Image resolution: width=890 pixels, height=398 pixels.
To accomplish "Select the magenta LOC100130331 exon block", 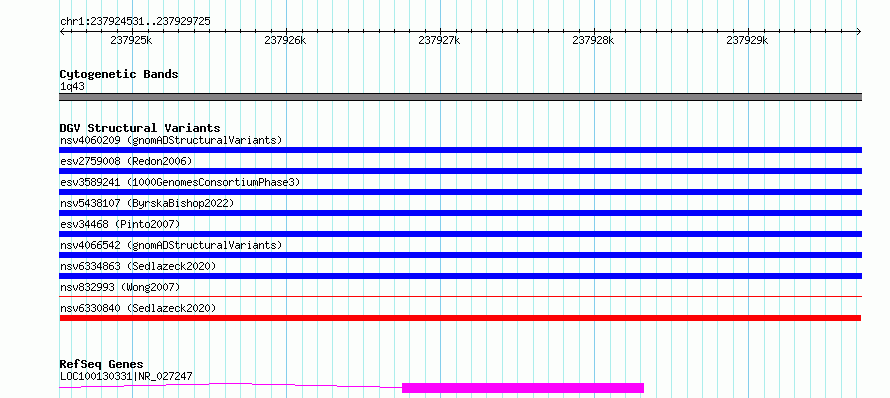I will click(x=523, y=388).
